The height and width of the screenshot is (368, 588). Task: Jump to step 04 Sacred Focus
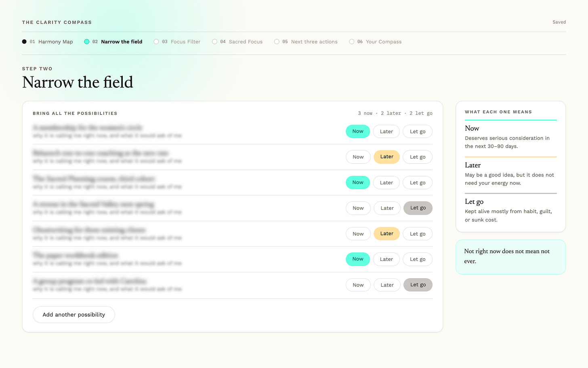point(237,42)
